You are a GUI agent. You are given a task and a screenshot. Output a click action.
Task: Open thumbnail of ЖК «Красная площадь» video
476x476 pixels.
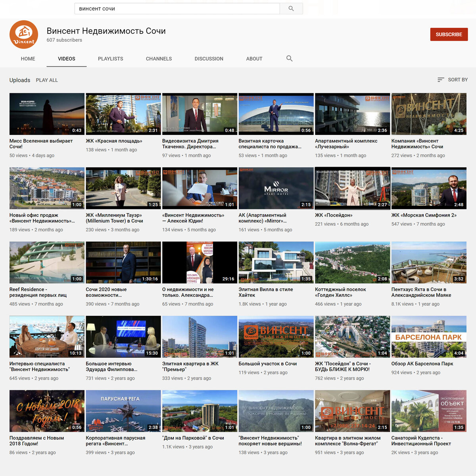123,114
